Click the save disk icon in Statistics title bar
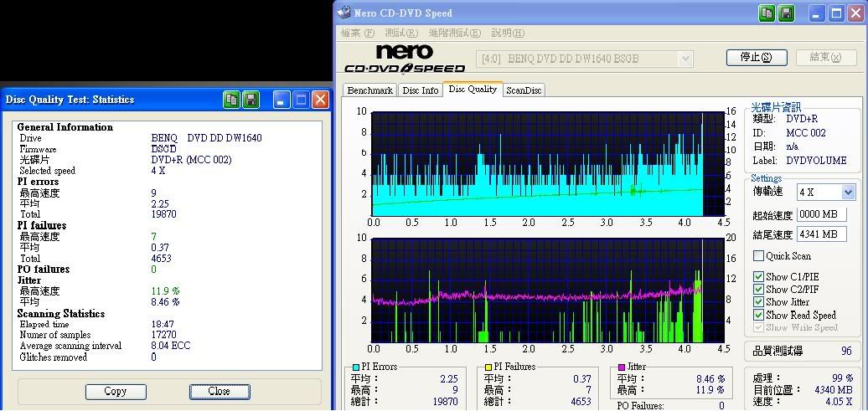The width and height of the screenshot is (868, 411). 251,100
